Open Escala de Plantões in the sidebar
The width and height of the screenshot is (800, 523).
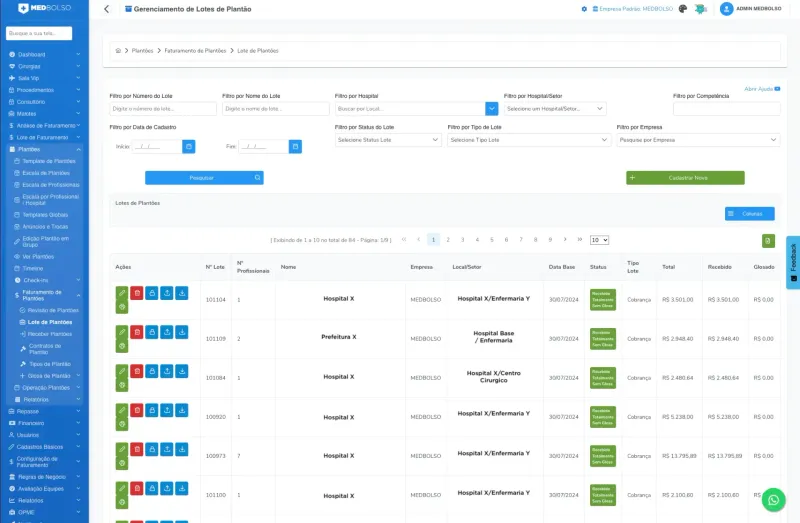coord(46,173)
